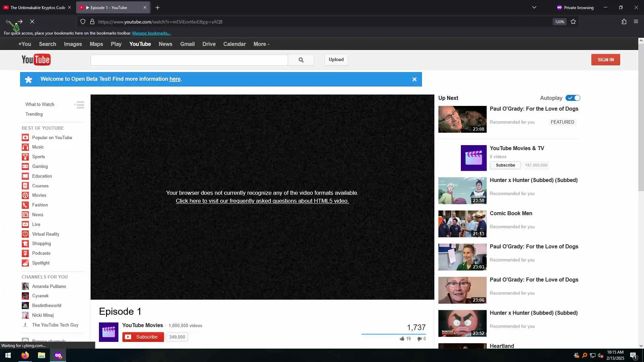Open the Music category in the sidebar
This screenshot has width=644, height=362.
pyautogui.click(x=38, y=147)
